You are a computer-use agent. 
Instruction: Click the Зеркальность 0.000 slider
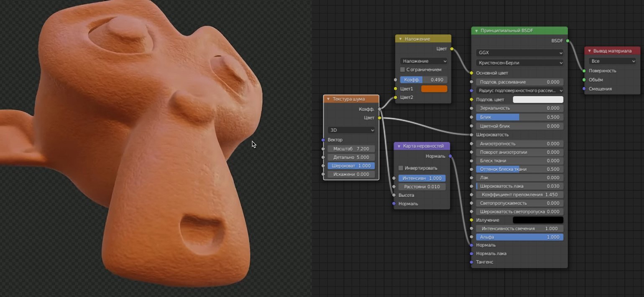click(519, 108)
